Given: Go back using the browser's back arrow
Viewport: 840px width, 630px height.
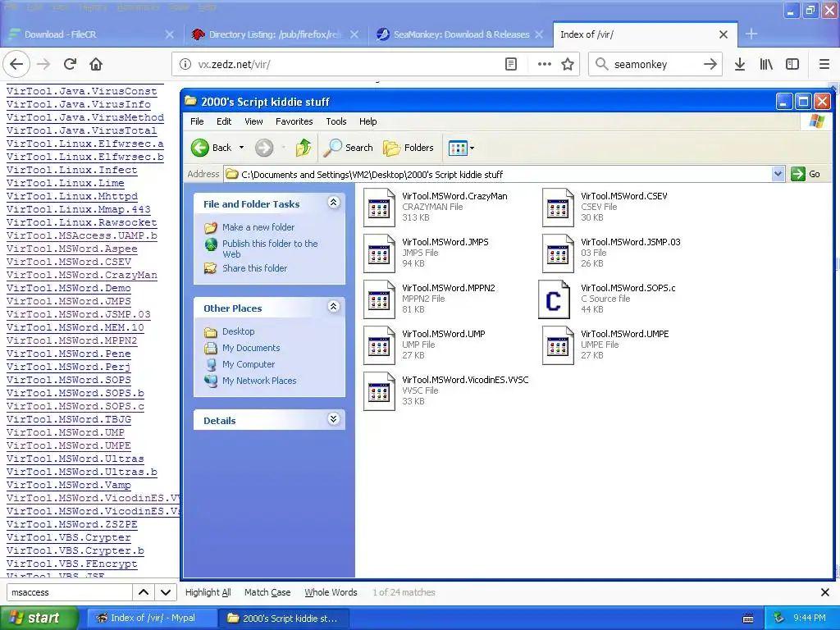Looking at the screenshot, I should click(16, 64).
